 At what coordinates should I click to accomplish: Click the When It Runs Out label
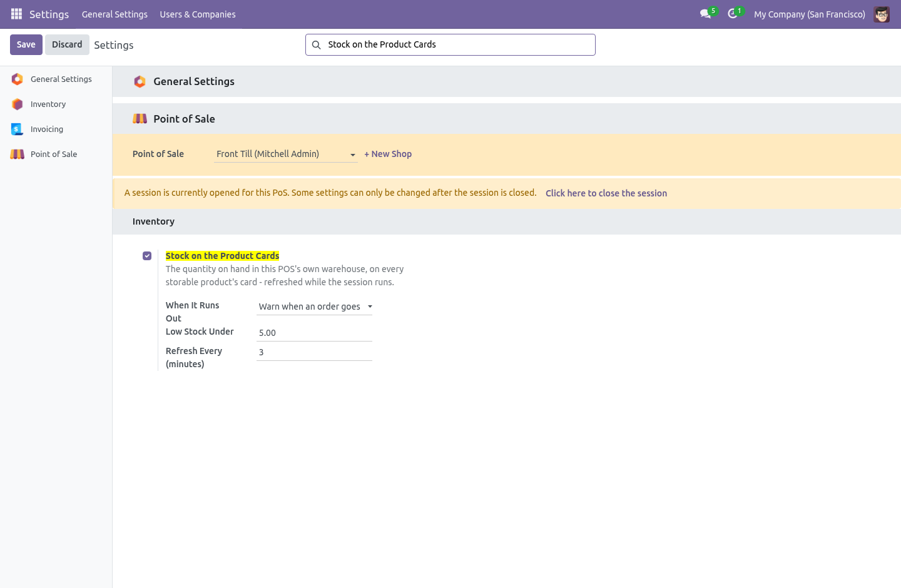pyautogui.click(x=193, y=312)
